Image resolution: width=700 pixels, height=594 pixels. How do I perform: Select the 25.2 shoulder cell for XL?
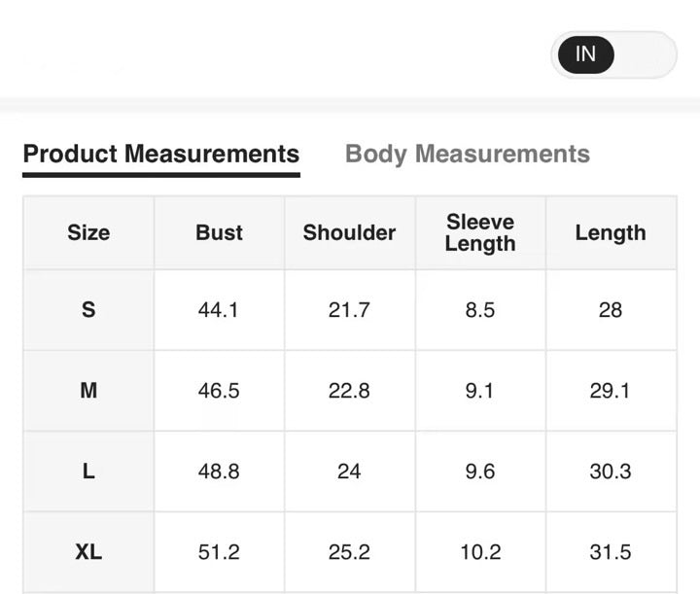tap(349, 552)
